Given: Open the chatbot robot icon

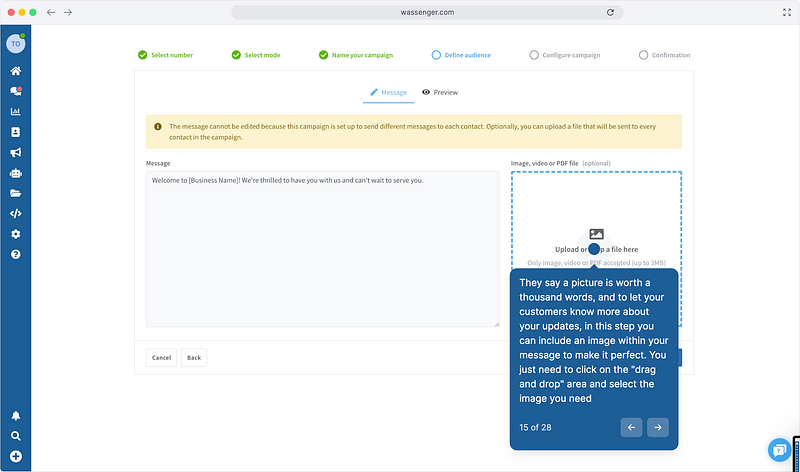Looking at the screenshot, I should [x=16, y=173].
